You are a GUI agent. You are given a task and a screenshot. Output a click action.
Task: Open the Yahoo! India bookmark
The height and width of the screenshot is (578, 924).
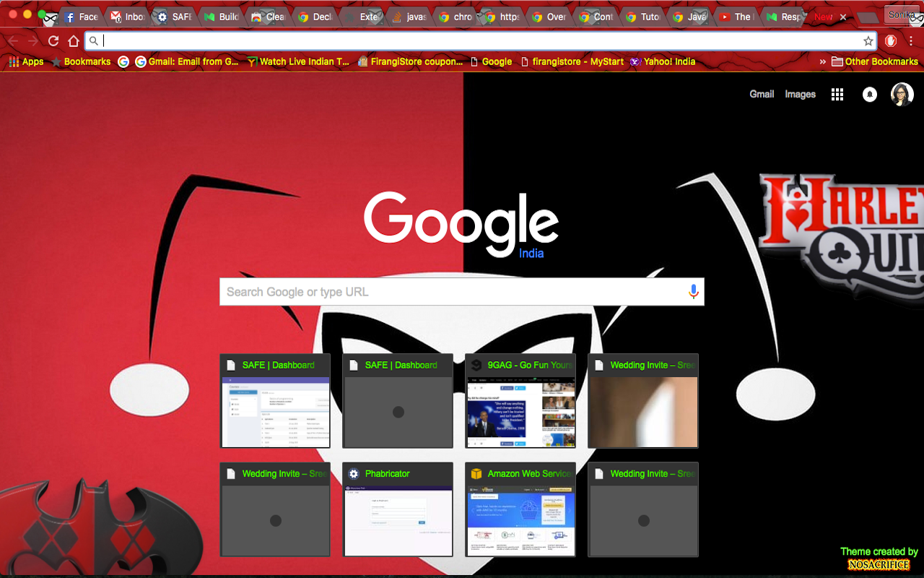(663, 61)
